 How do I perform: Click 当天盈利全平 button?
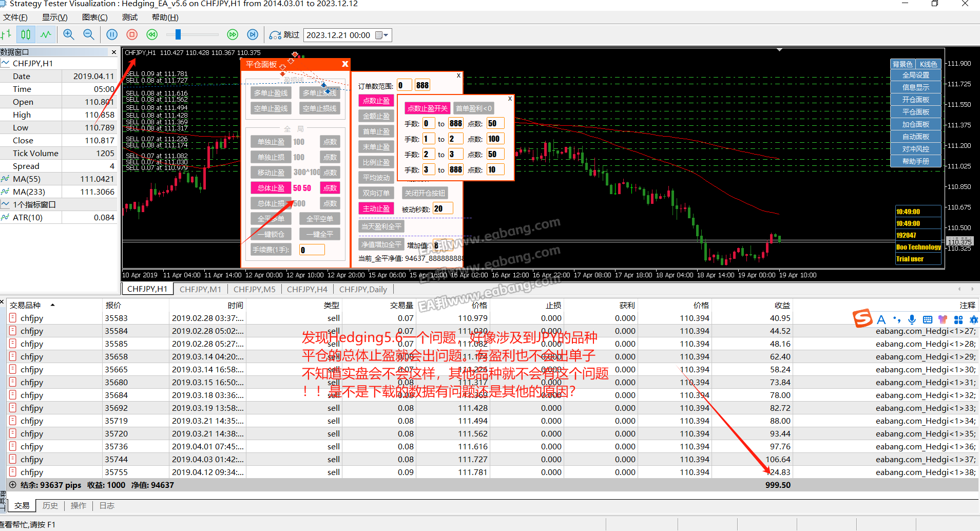click(381, 226)
